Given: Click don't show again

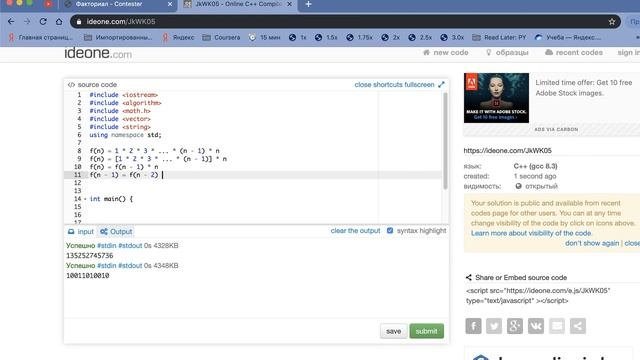Looking at the screenshot, I should [x=592, y=243].
